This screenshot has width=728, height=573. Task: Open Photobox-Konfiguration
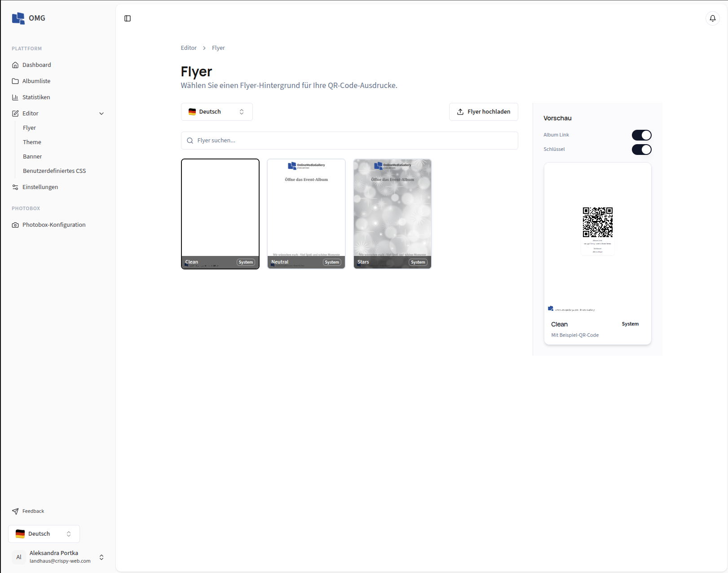[58, 225]
